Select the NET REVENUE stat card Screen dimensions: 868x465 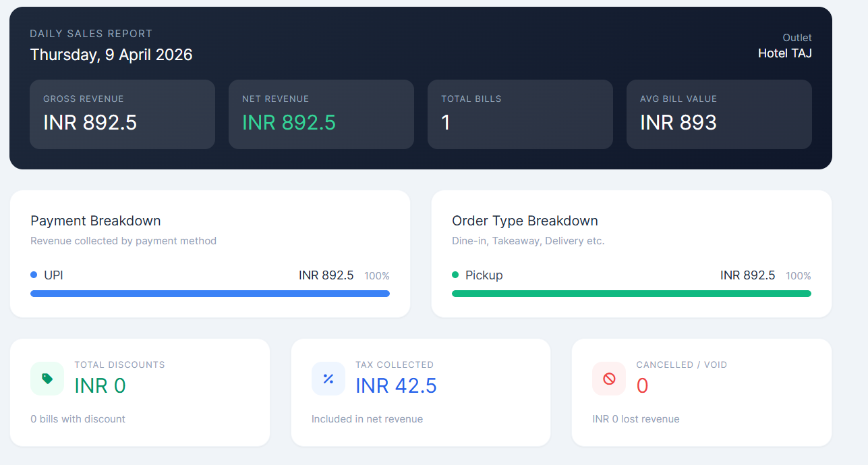point(321,114)
